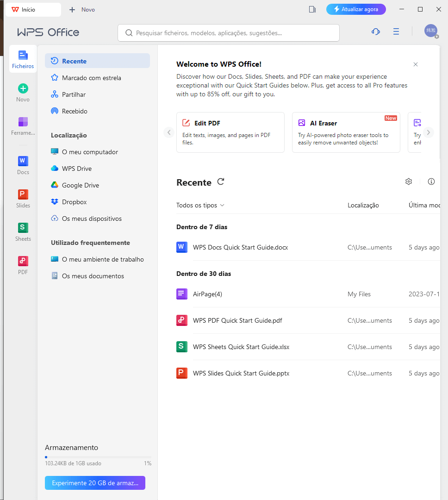Open the settings gear above the file list

[x=409, y=181]
